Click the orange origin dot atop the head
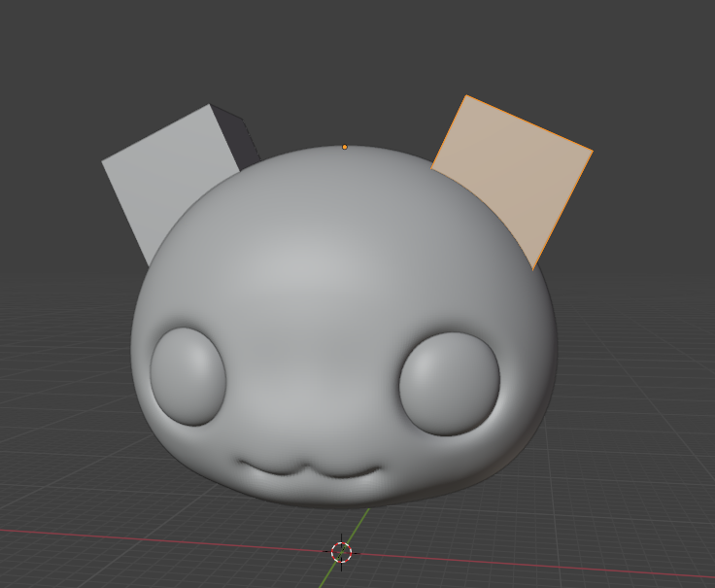Viewport: 715px width, 588px height. [345, 147]
